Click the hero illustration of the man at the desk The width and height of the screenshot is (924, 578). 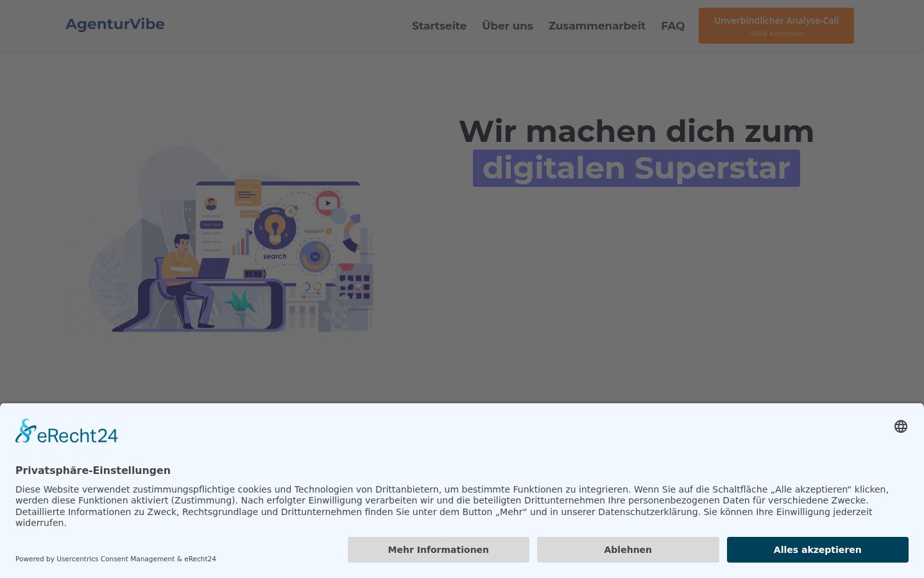point(218,241)
